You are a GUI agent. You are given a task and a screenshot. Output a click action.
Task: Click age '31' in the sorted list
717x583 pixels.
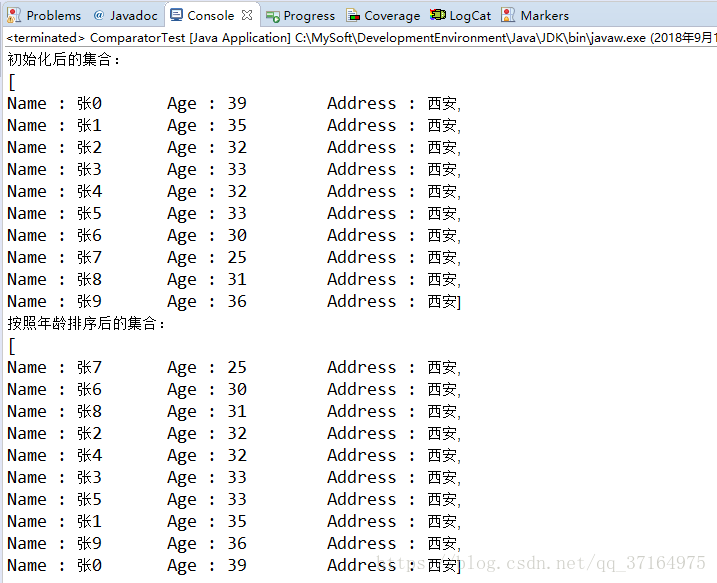(x=237, y=411)
